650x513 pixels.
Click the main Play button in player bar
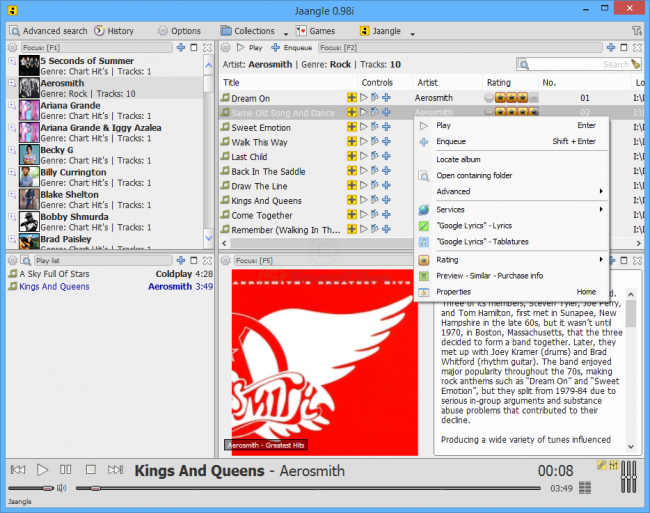point(42,470)
